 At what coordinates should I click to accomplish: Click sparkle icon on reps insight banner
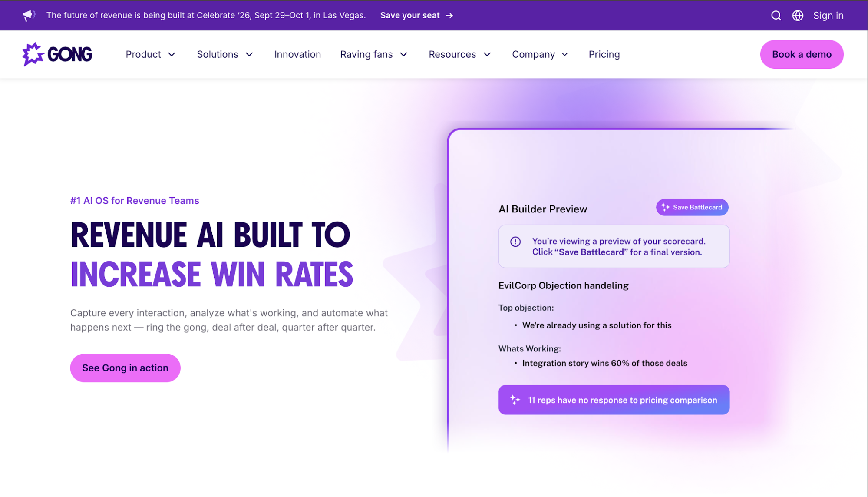click(515, 400)
